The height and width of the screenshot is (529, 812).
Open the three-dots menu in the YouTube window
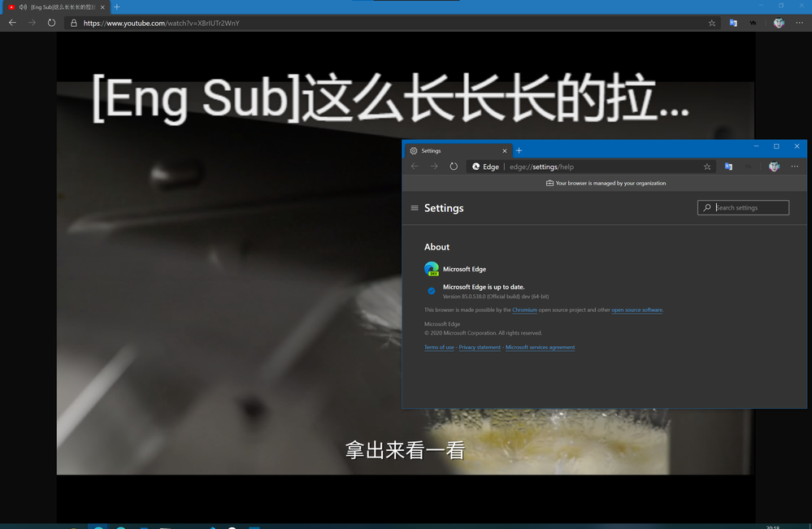(800, 23)
